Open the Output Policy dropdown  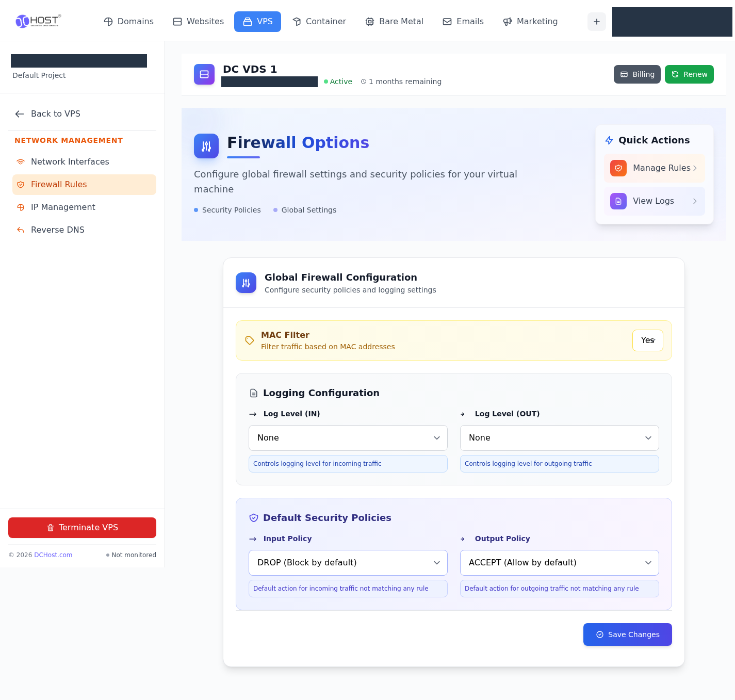pyautogui.click(x=560, y=563)
